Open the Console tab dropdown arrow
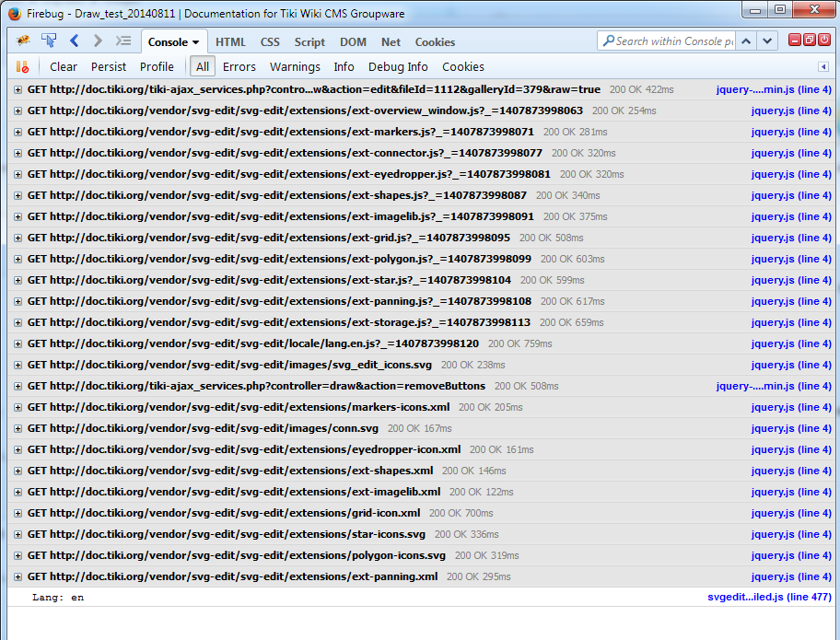Screen dimensions: 840x640 point(195,42)
